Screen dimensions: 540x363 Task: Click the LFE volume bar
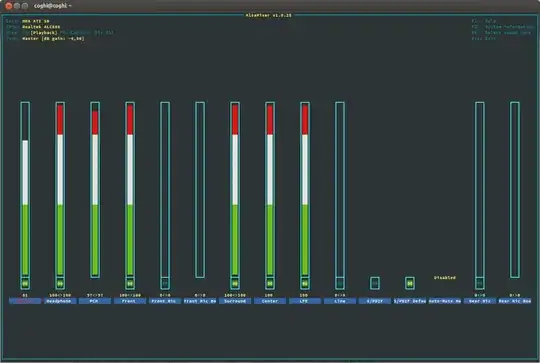click(x=305, y=189)
